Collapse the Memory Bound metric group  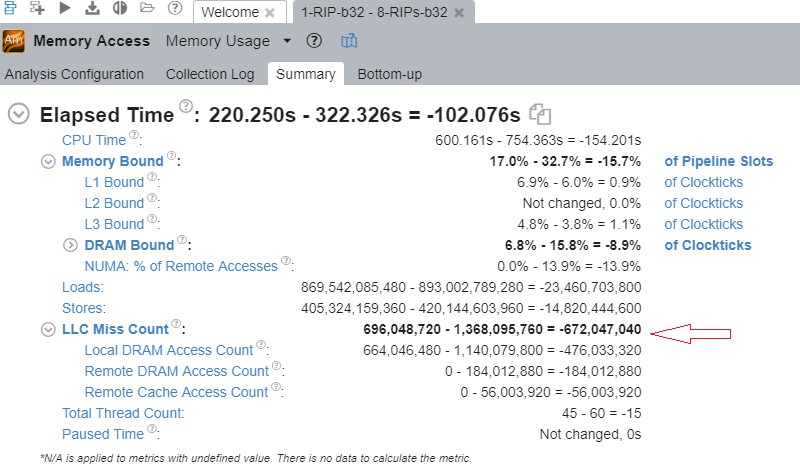pos(48,161)
